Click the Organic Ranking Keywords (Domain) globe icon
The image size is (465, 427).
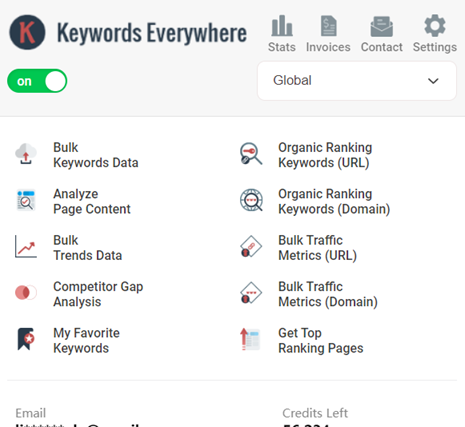coord(251,200)
